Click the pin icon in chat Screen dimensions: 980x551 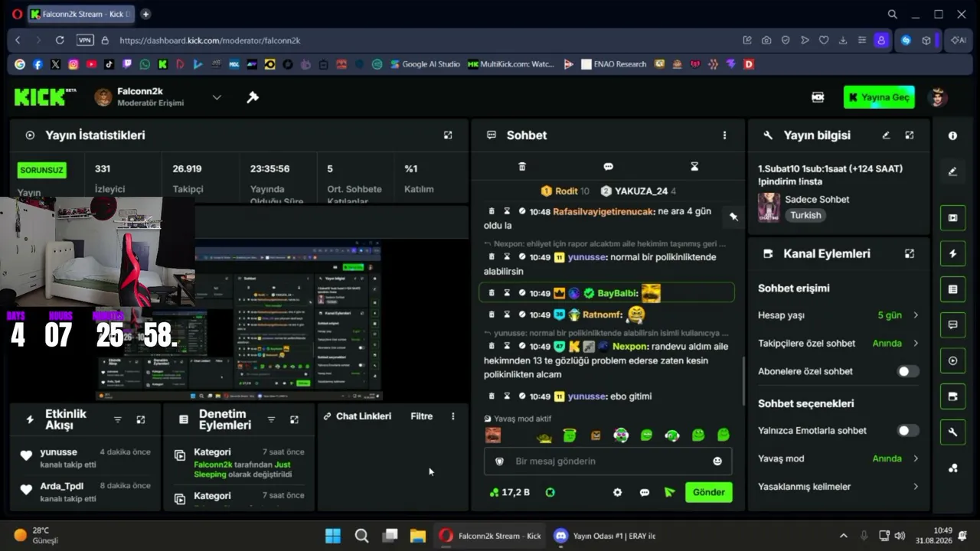point(733,217)
